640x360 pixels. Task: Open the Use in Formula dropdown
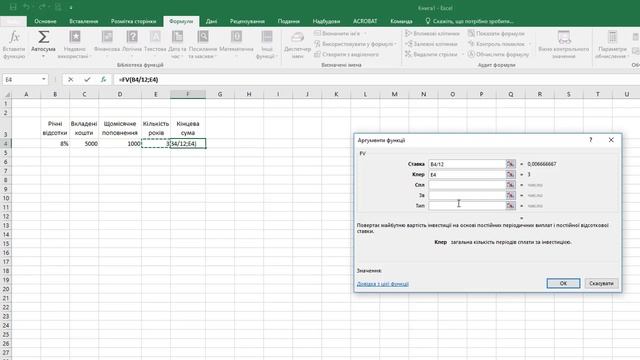tap(396, 44)
